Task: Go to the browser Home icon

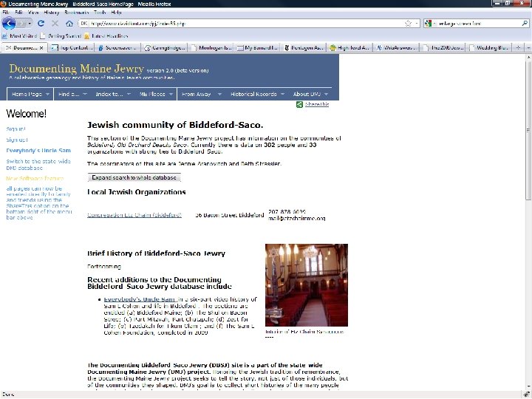Action: [x=69, y=24]
